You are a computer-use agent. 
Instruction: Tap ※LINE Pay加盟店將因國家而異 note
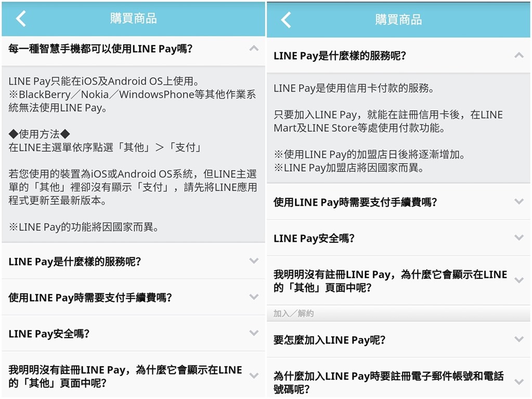348,167
